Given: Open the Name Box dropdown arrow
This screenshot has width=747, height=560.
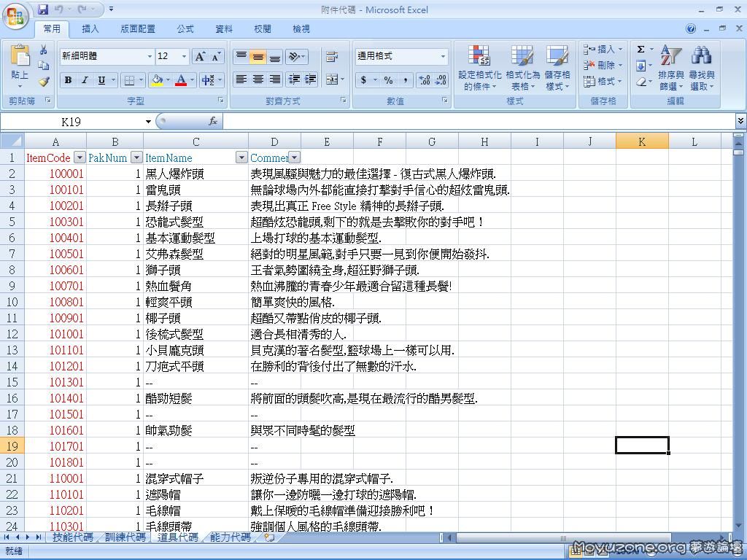Looking at the screenshot, I should pos(148,122).
